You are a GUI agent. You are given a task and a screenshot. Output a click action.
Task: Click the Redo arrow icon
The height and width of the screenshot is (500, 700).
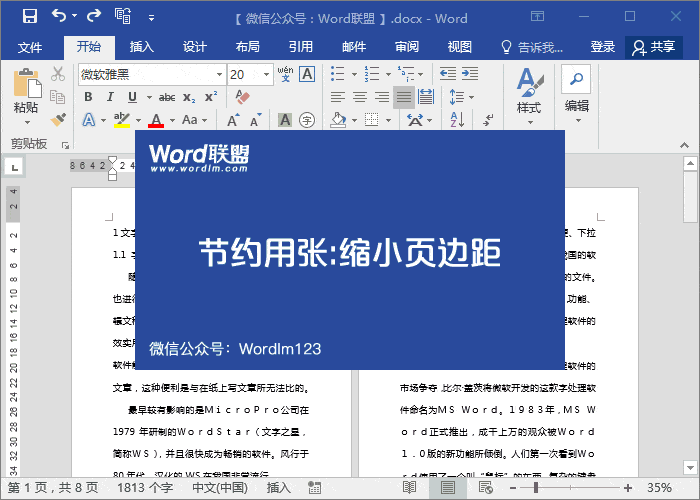point(94,16)
